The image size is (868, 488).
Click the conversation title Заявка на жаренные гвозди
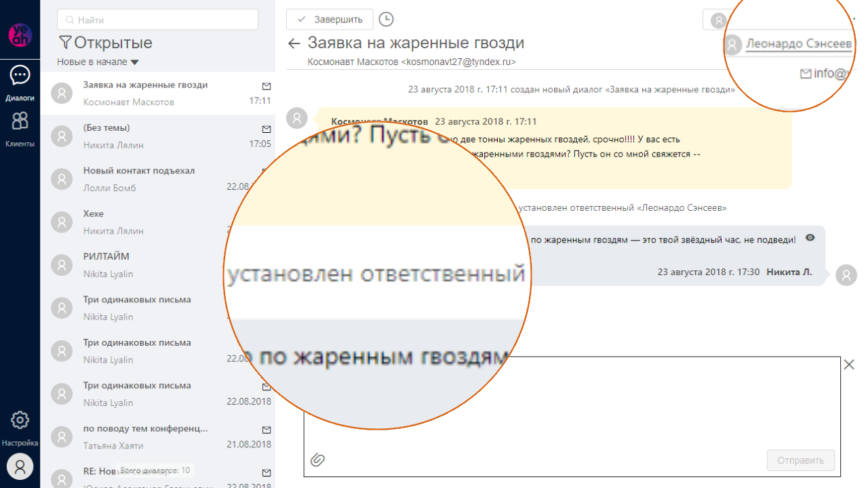[416, 43]
